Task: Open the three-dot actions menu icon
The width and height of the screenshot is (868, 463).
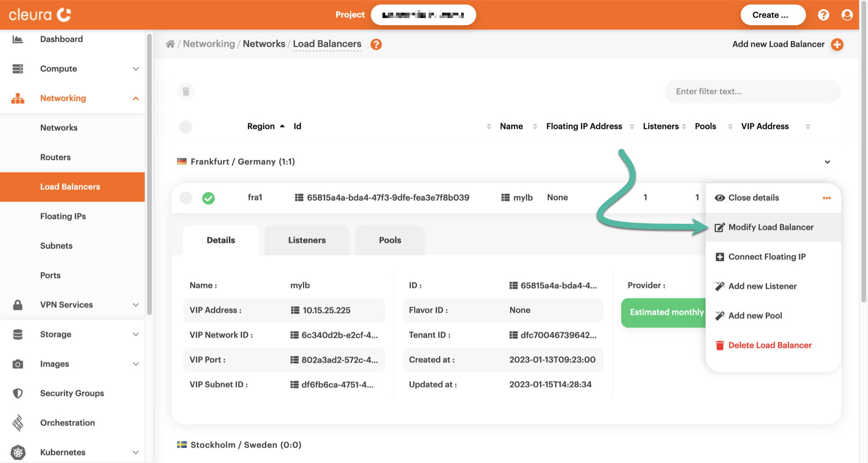Action: point(826,198)
